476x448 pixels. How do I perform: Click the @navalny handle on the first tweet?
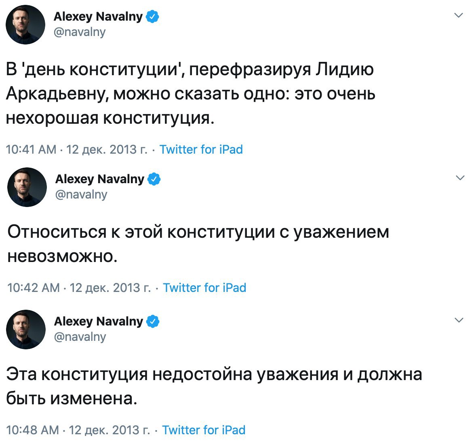[80, 32]
